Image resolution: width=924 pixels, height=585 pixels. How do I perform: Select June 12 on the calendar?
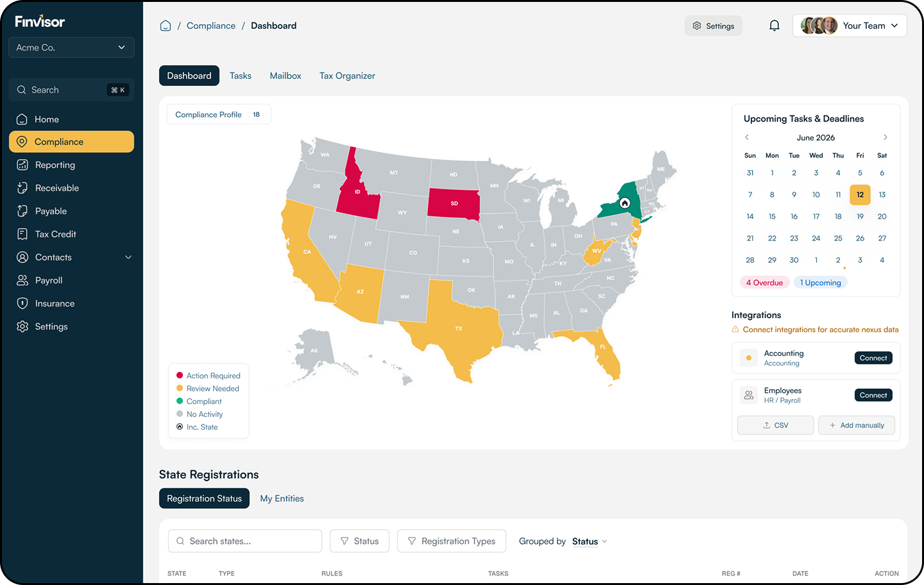tap(860, 194)
